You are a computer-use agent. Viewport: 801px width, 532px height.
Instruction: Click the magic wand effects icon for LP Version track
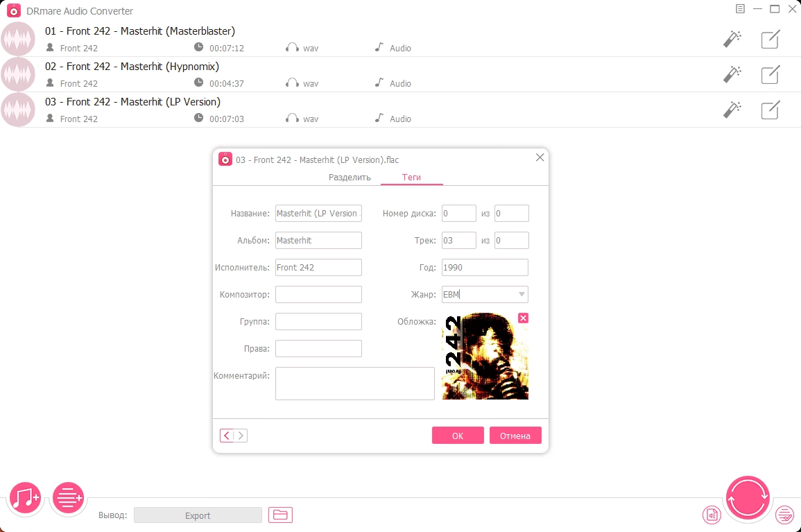pyautogui.click(x=732, y=110)
